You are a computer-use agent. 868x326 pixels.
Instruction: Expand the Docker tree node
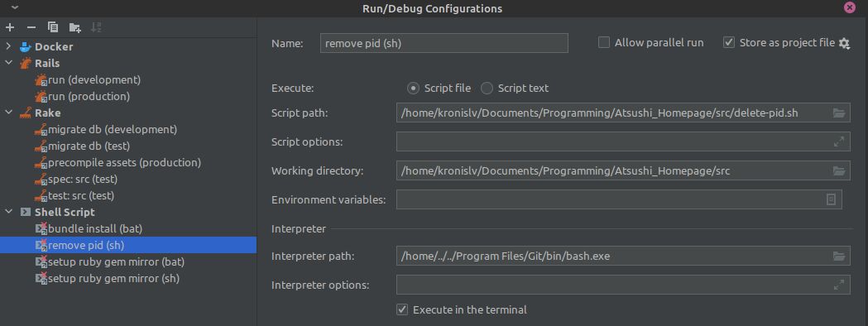(9, 46)
